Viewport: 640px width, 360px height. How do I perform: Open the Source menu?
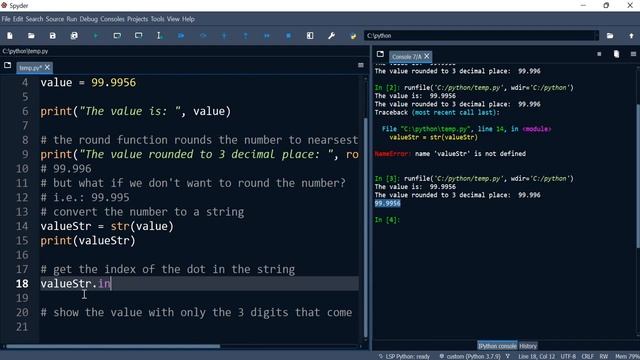point(55,19)
